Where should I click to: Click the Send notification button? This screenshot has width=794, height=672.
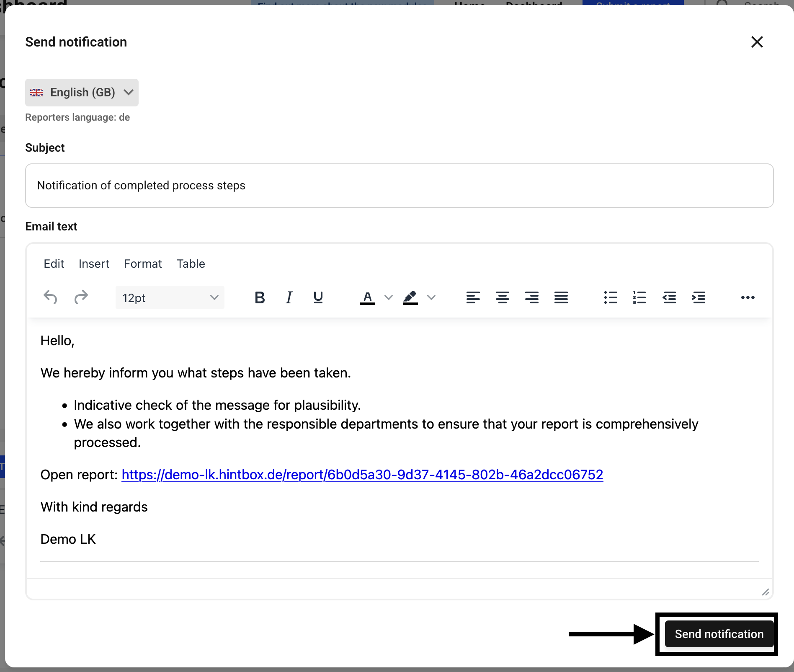(719, 634)
